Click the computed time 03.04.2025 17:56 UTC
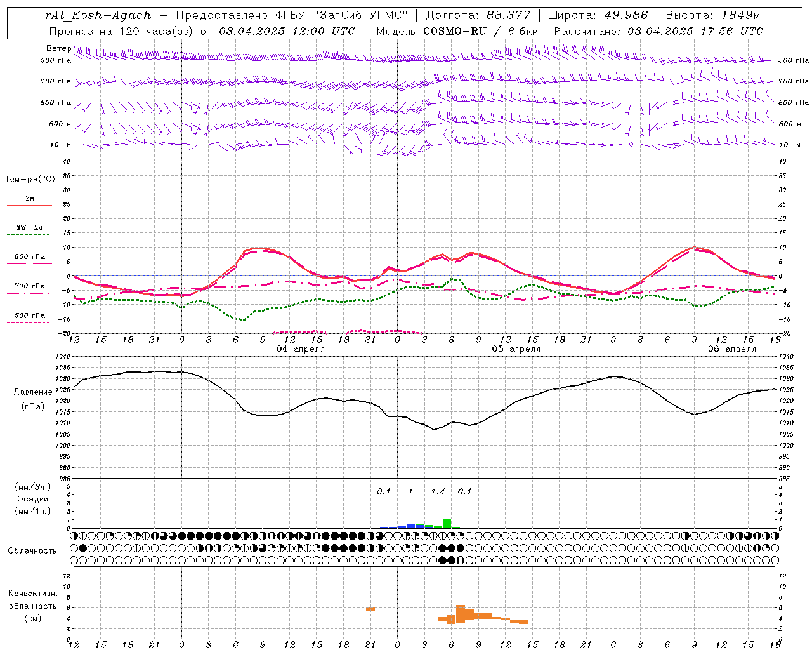This screenshot has height=650, width=812. [695, 31]
